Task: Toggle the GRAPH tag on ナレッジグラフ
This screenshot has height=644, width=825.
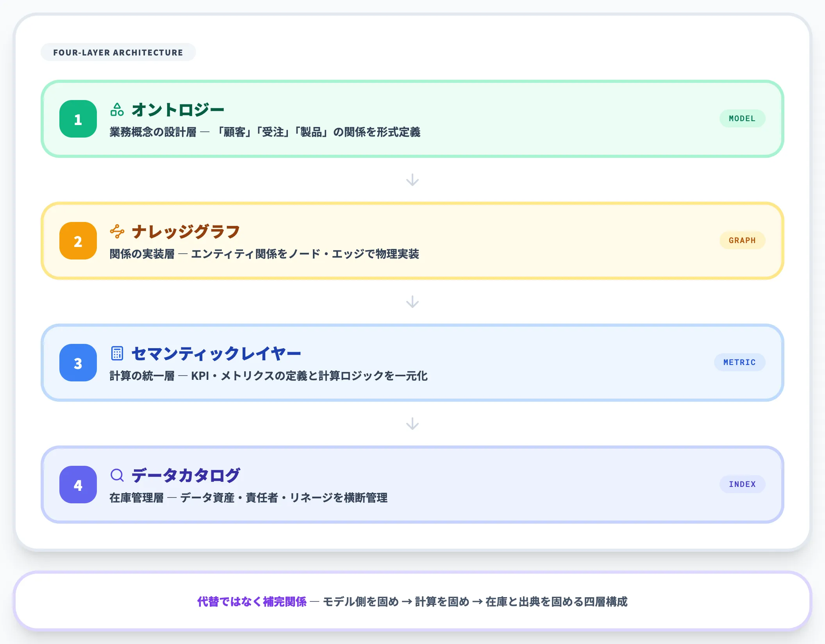Action: click(742, 240)
